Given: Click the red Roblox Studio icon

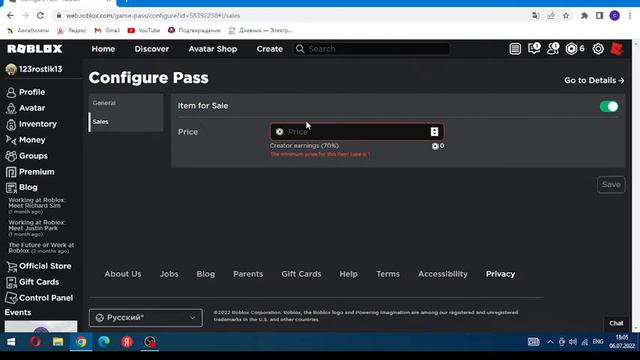Looking at the screenshot, I should [617, 49].
